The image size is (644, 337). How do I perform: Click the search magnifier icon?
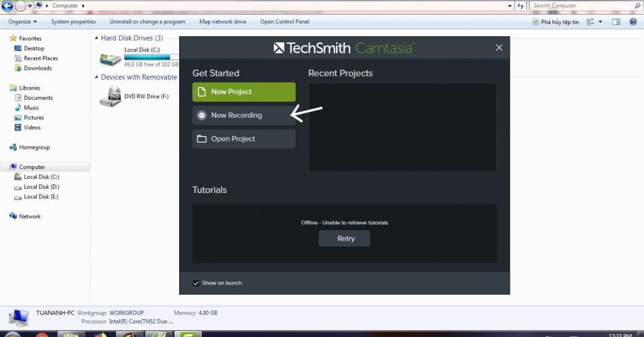point(637,6)
